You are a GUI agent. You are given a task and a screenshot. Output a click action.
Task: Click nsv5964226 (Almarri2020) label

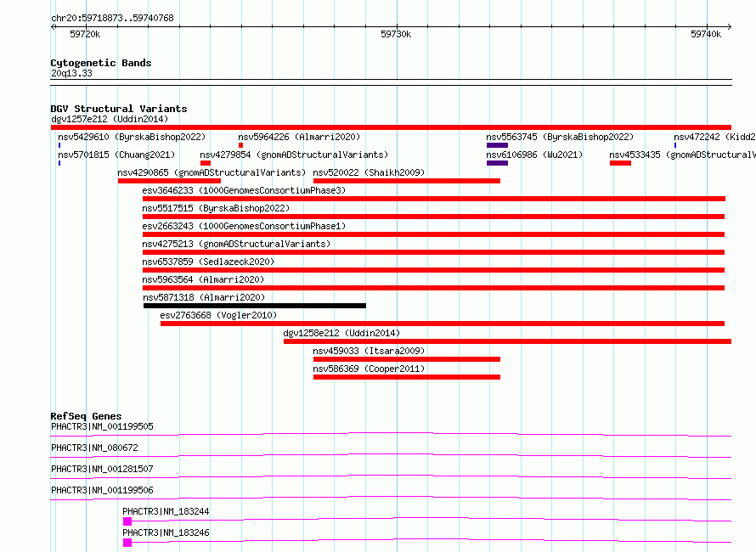(299, 137)
